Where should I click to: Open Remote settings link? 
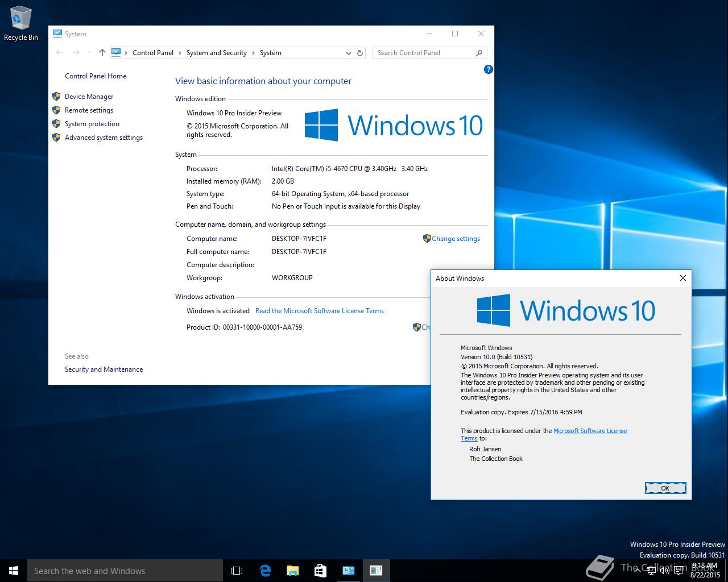89,110
